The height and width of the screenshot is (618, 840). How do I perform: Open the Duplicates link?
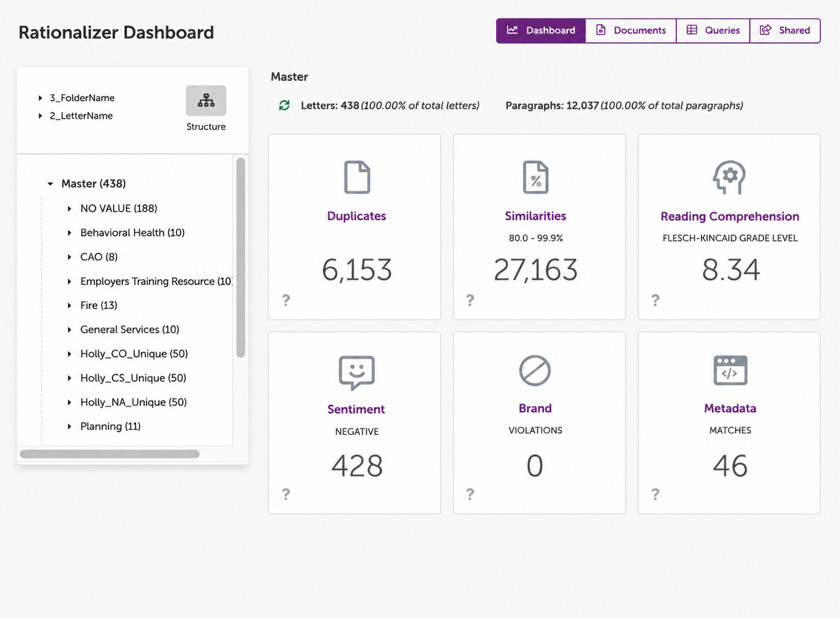[357, 216]
